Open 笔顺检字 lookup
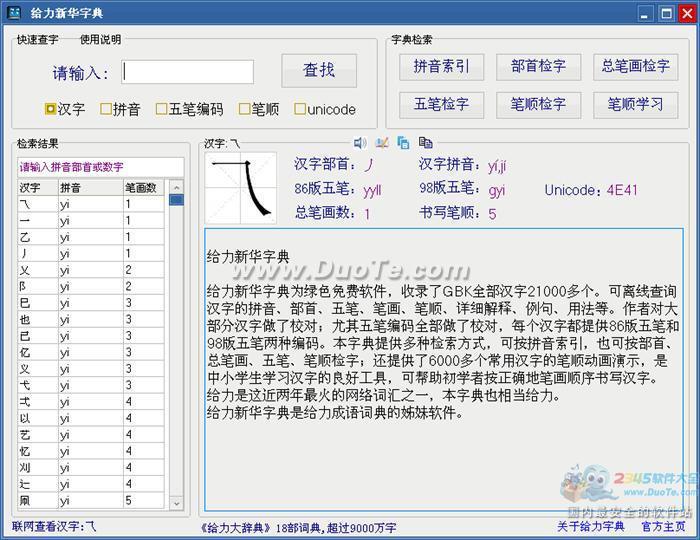This screenshot has width=700, height=540. pos(538,105)
